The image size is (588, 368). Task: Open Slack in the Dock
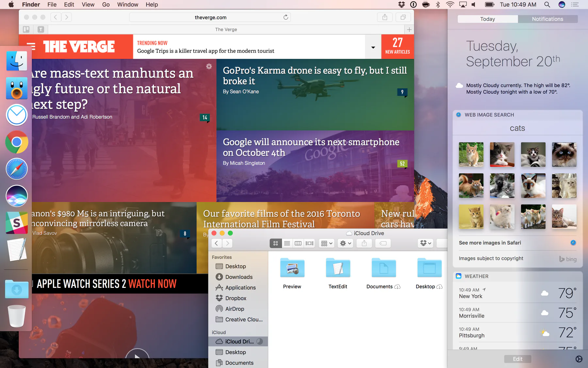click(x=17, y=223)
